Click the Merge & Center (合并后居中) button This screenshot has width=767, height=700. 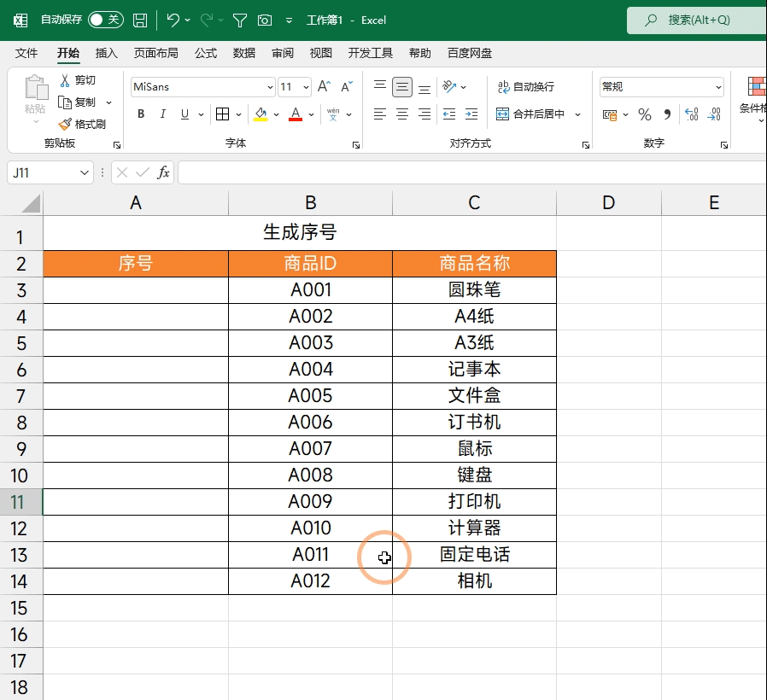pos(531,114)
